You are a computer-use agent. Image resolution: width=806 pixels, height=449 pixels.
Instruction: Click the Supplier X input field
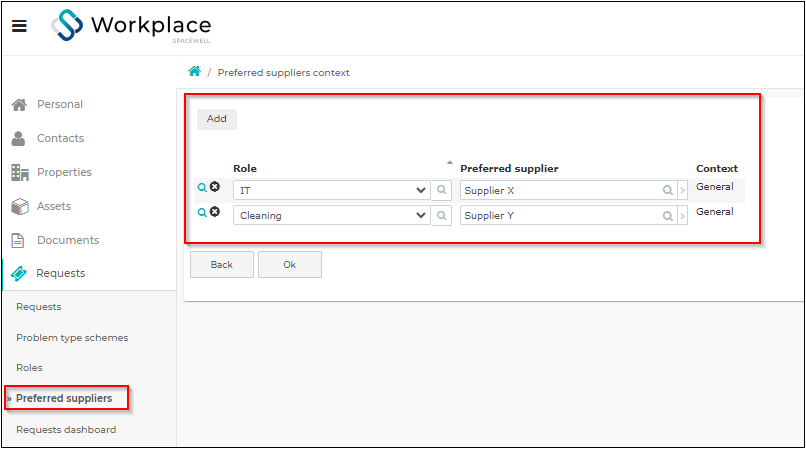(x=569, y=190)
